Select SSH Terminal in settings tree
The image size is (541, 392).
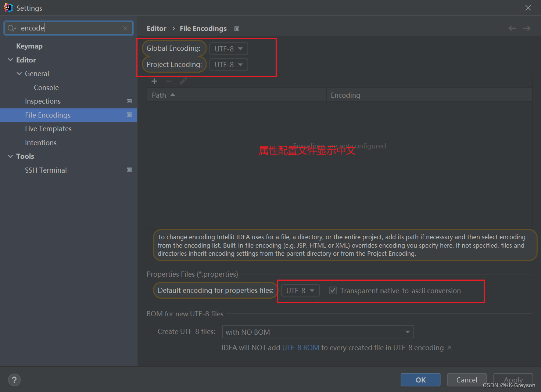tap(46, 170)
